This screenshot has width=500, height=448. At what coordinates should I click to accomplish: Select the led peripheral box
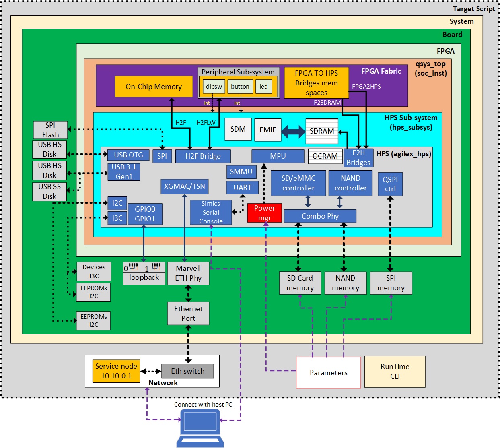click(x=263, y=87)
